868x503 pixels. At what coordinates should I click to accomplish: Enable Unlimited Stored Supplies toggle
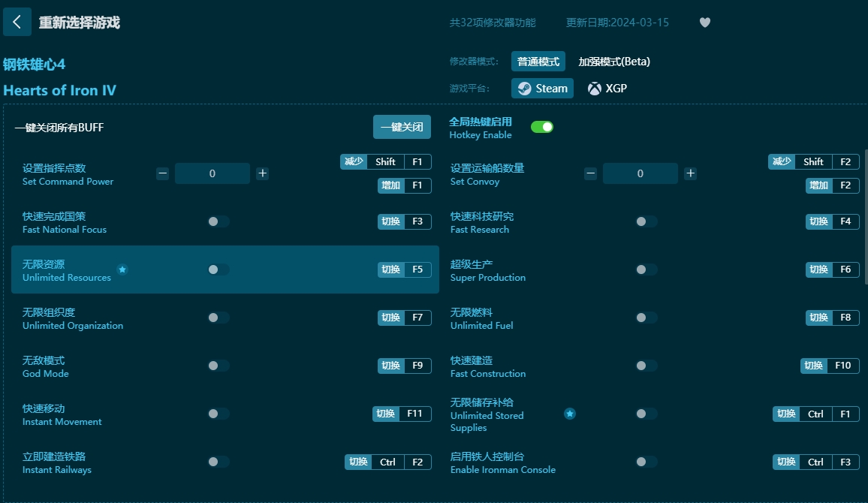pyautogui.click(x=646, y=414)
